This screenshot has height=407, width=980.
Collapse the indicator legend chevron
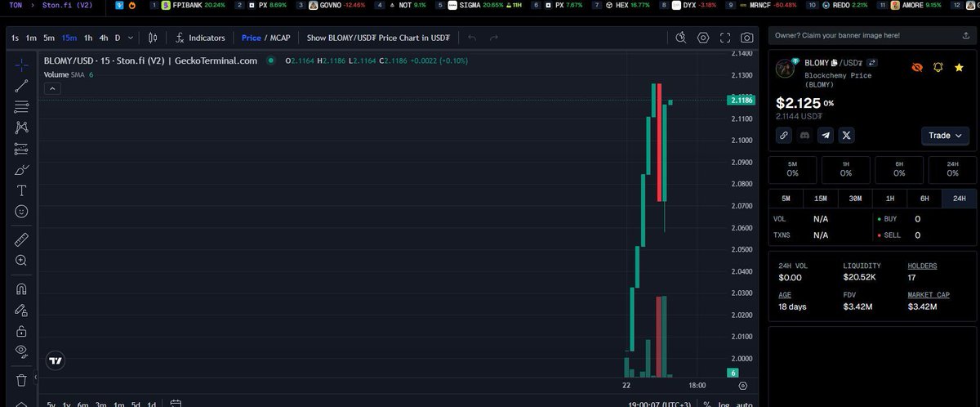pos(51,88)
